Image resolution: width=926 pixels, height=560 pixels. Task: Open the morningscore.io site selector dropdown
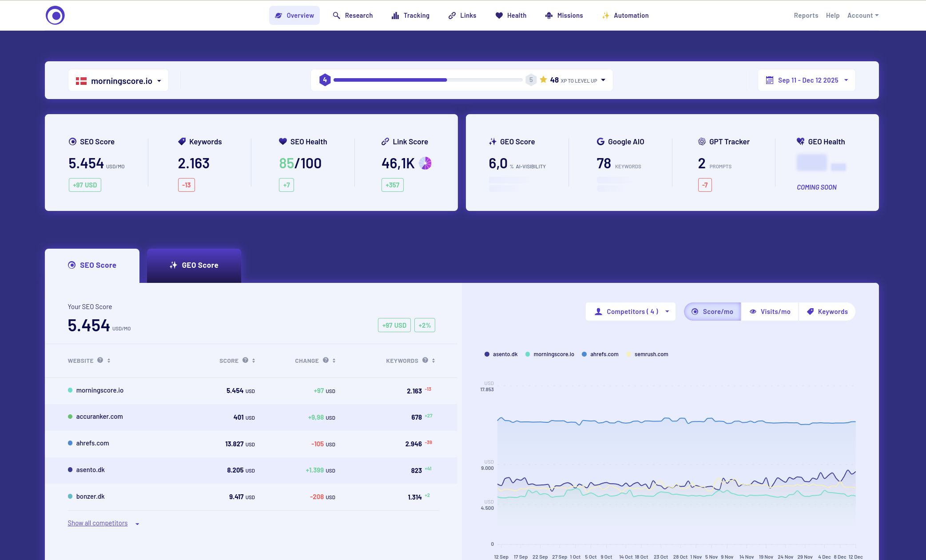(x=118, y=80)
